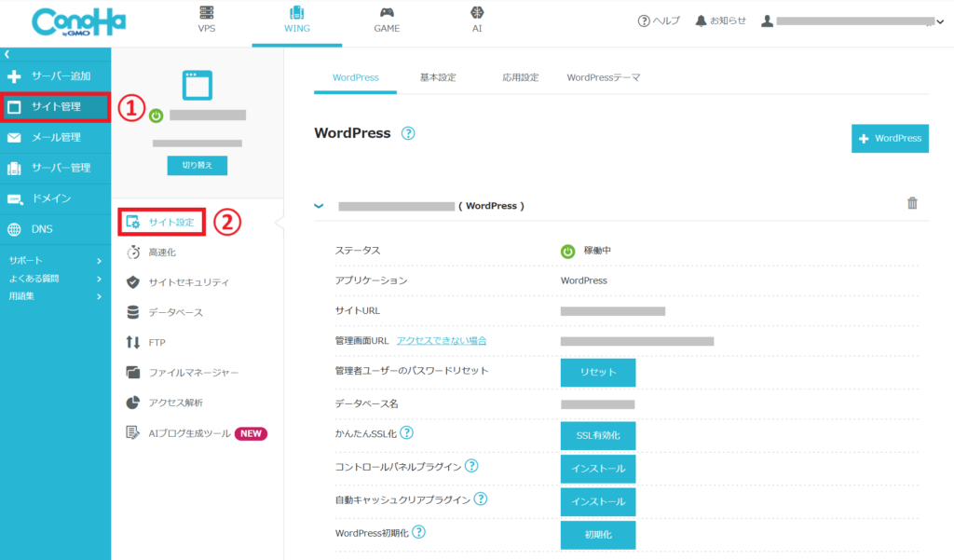Click the user account person icon

768,20
